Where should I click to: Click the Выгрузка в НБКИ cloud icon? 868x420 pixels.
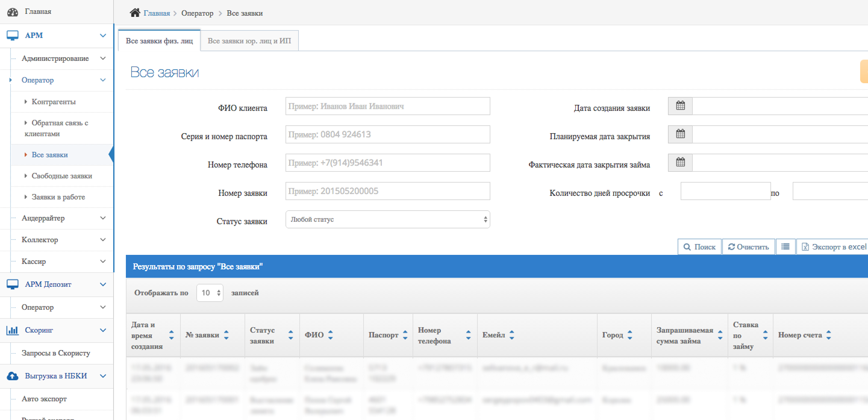(13, 376)
